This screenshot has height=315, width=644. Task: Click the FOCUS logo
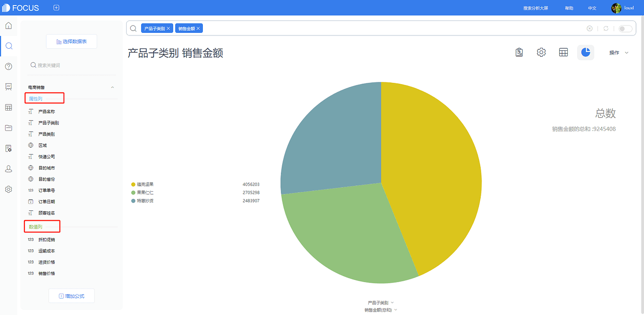21,8
